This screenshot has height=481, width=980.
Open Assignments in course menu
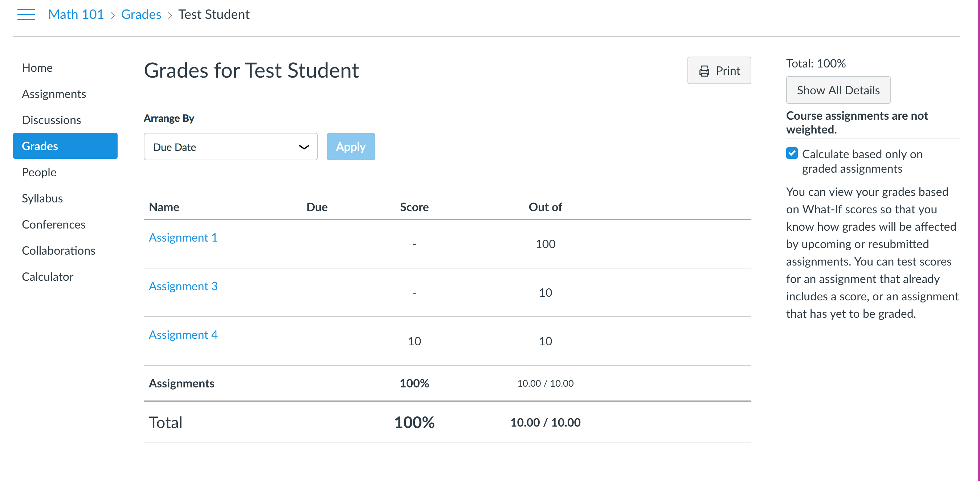coord(54,94)
